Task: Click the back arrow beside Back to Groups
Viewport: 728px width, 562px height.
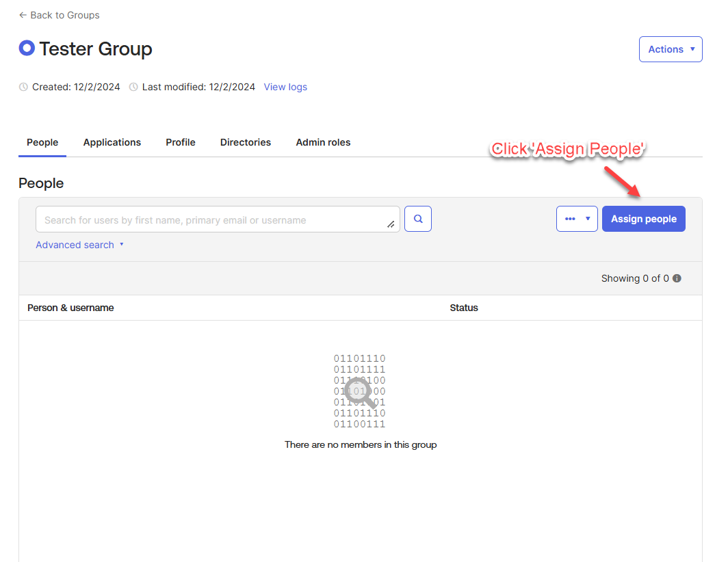Action: [23, 15]
